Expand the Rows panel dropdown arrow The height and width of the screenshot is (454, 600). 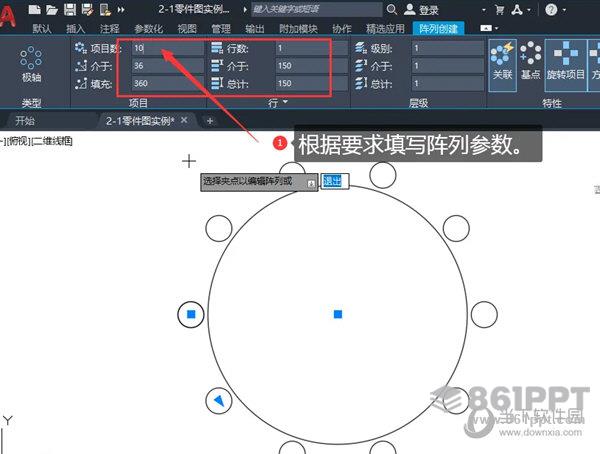click(285, 102)
